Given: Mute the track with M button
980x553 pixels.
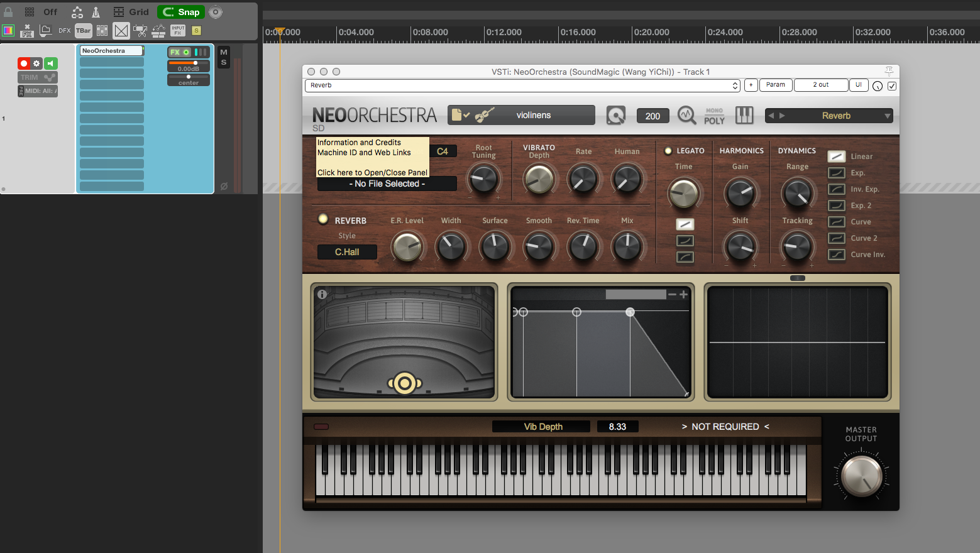Looking at the screenshot, I should pyautogui.click(x=224, y=52).
